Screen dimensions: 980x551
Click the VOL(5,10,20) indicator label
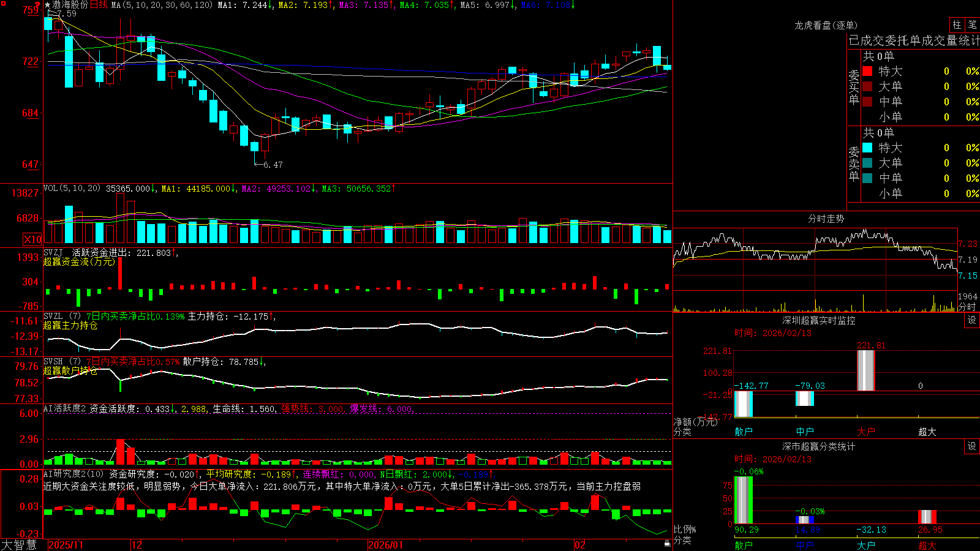click(72, 189)
